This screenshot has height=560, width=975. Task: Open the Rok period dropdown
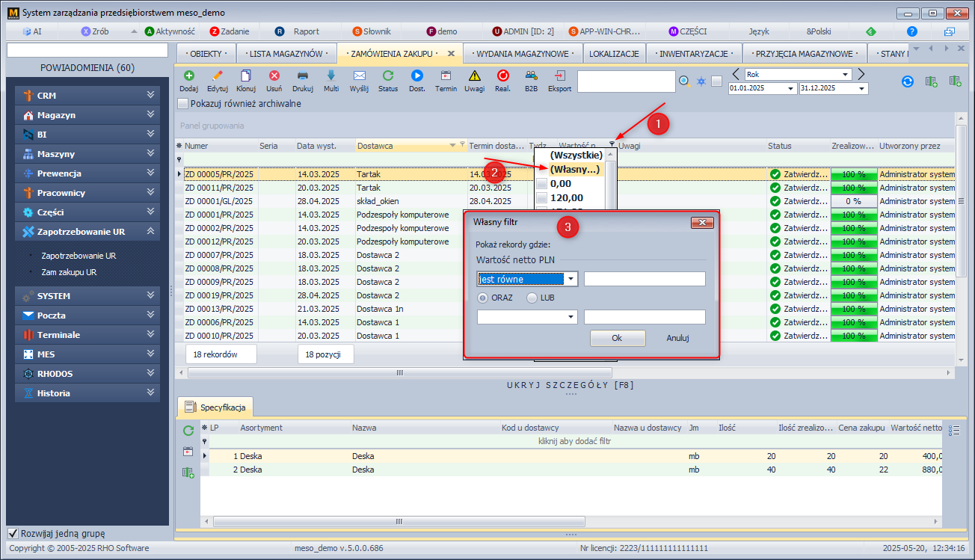tap(845, 75)
